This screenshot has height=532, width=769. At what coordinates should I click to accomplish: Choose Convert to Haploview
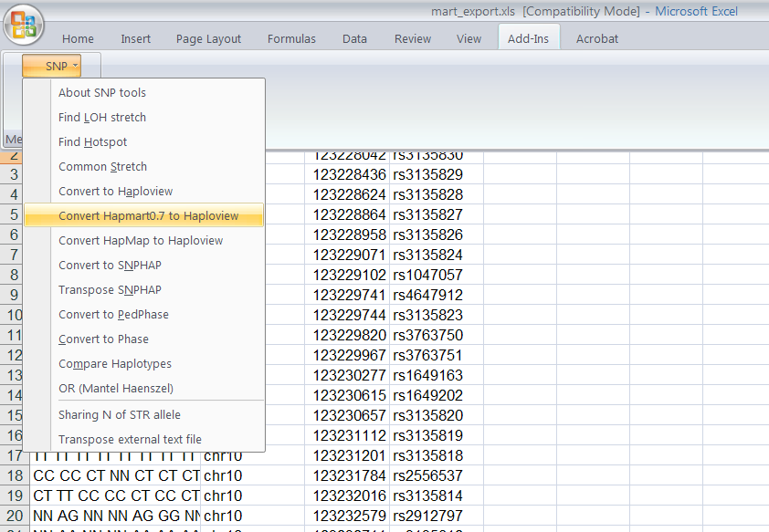point(143,191)
